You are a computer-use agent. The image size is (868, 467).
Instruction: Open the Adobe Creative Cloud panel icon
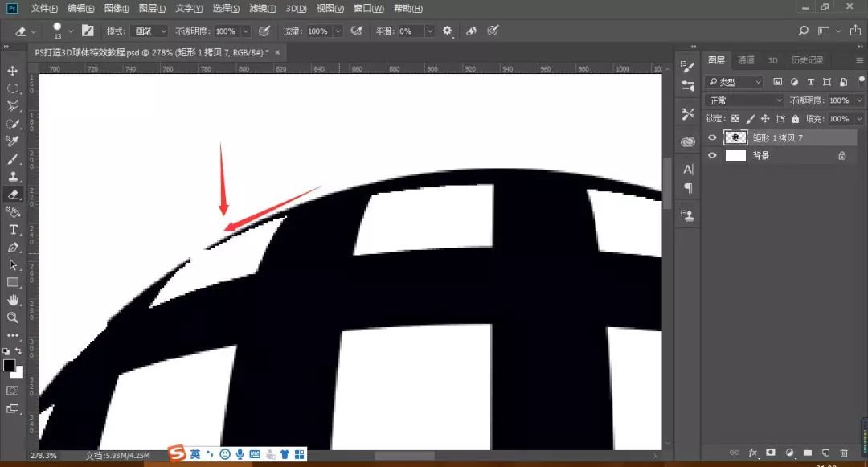687,141
